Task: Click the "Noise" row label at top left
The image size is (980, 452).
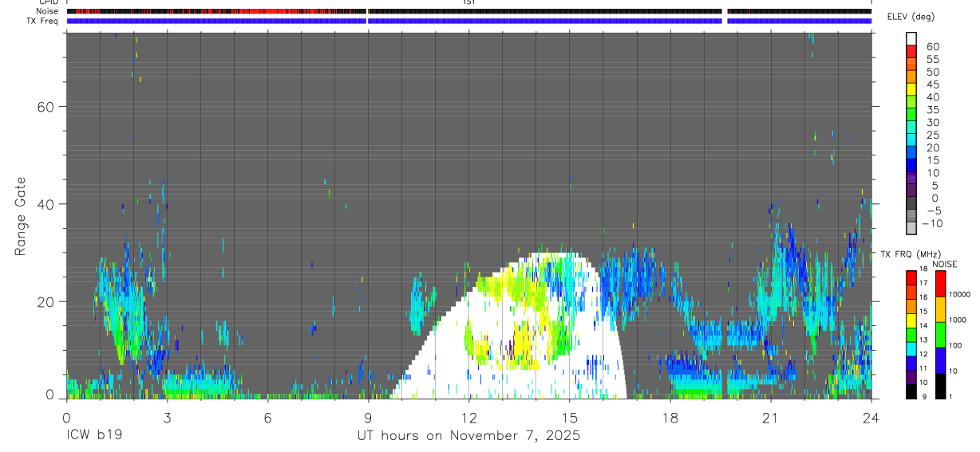Action: coord(47,11)
